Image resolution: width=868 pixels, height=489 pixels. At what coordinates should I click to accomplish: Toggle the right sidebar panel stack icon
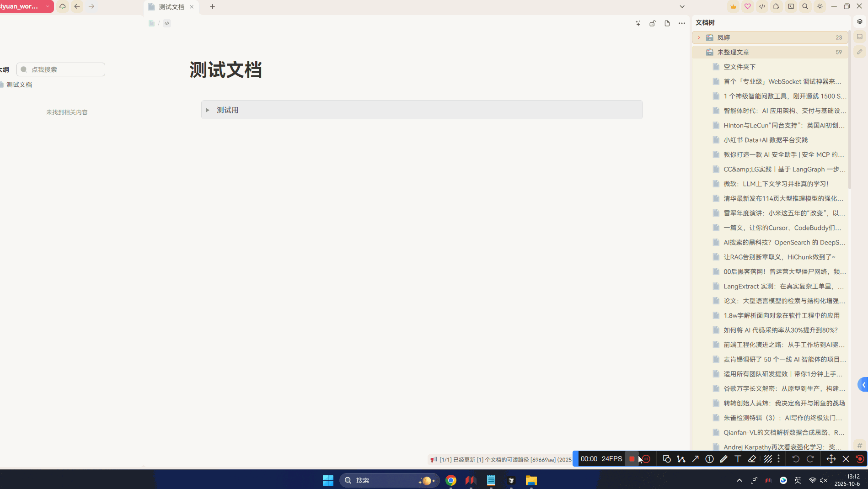pyautogui.click(x=859, y=21)
